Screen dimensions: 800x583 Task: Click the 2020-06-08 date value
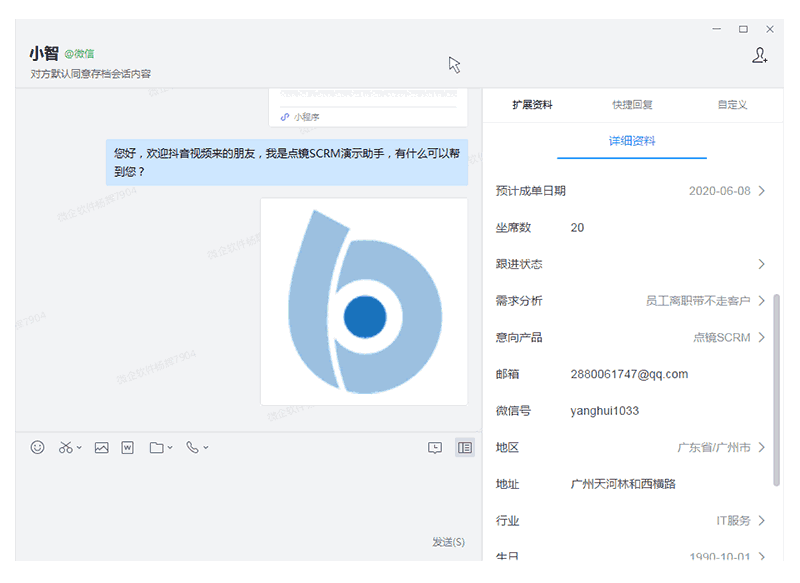(x=719, y=191)
